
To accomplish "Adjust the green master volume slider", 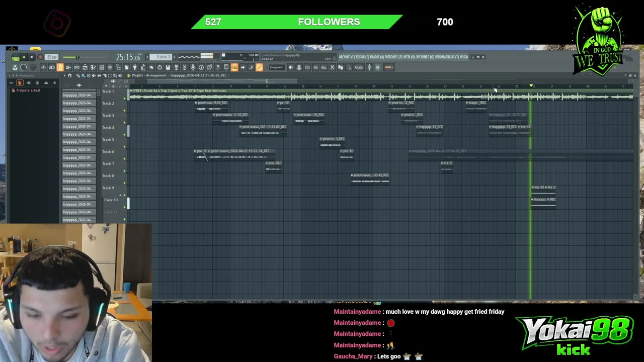I will tap(85, 57).
